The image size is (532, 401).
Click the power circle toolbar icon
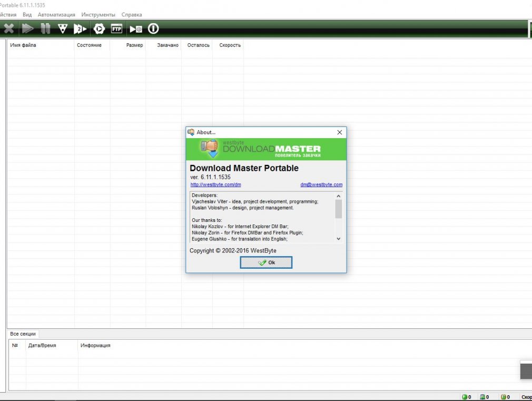pos(153,28)
